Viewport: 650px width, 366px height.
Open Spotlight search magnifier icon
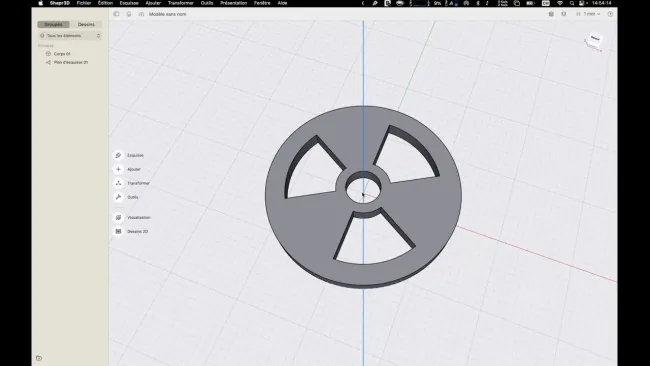click(x=572, y=3)
